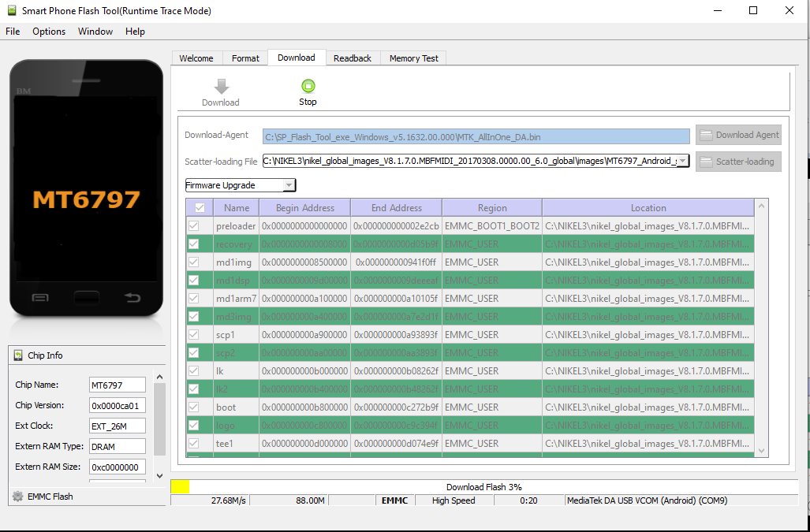
Task: Switch to the Memory Test tab
Action: [414, 58]
